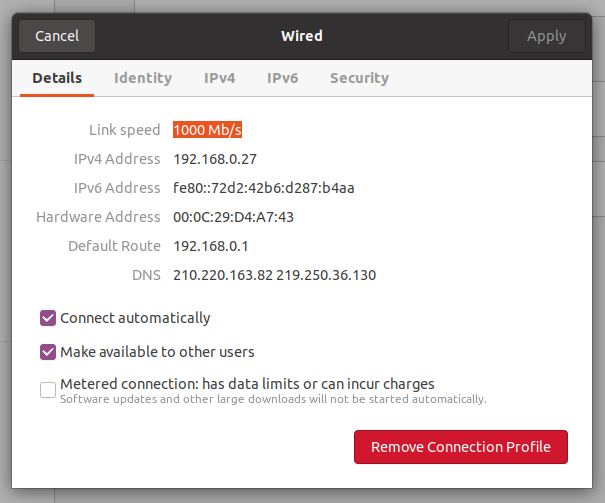Uncheck Connect automatically checkbox
The image size is (605, 503).
tap(48, 318)
